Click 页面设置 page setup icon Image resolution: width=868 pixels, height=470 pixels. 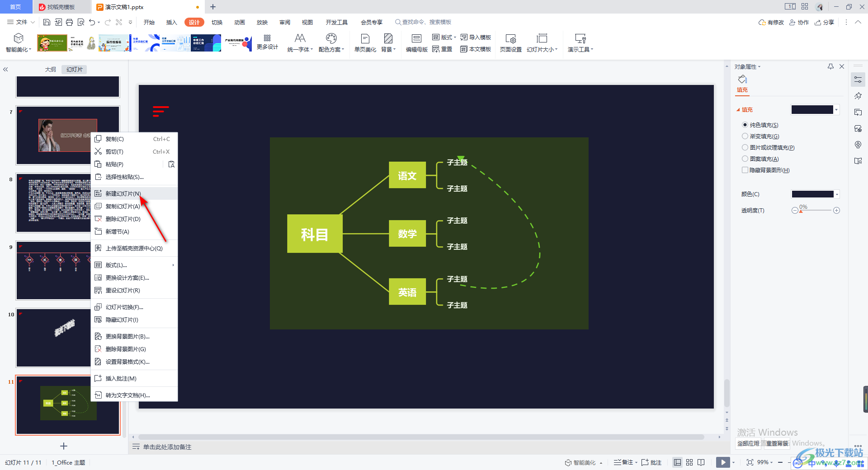[x=511, y=43]
